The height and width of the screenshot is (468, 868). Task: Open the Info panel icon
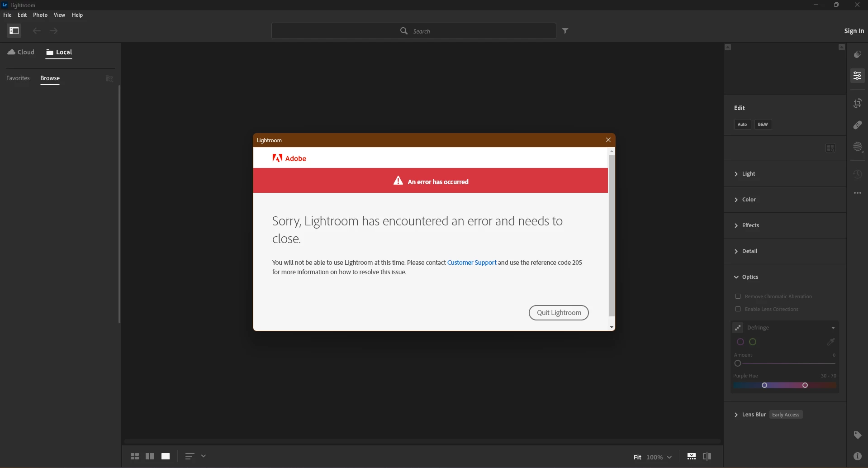(x=858, y=456)
